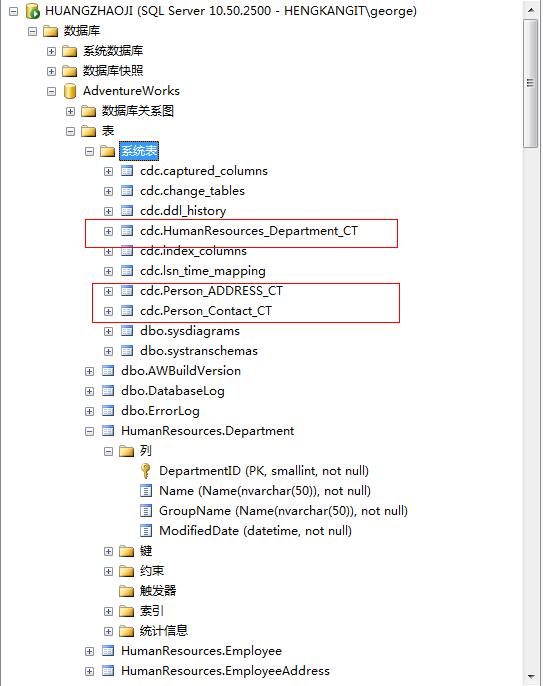The image size is (543, 686).
Task: Select the HumanResources.Department table label
Action: 207,431
